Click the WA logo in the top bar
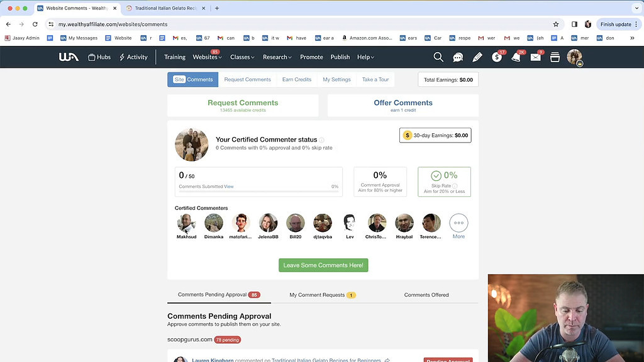The height and width of the screenshot is (362, 644). [x=69, y=57]
